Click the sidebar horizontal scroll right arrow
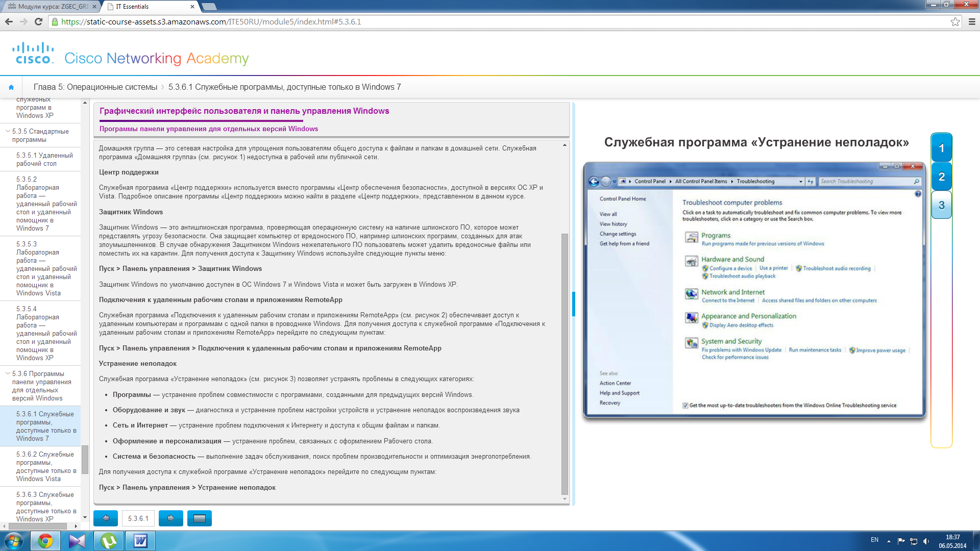This screenshot has width=980, height=551. click(76, 526)
